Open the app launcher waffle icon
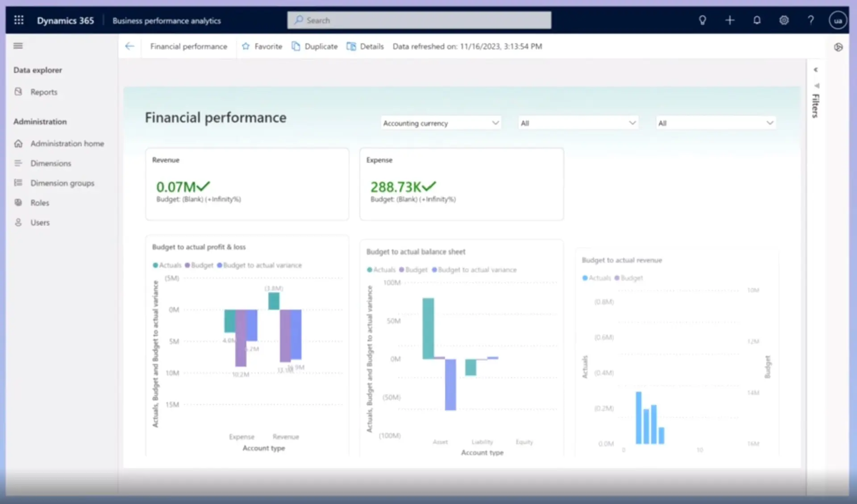857x504 pixels. click(19, 20)
